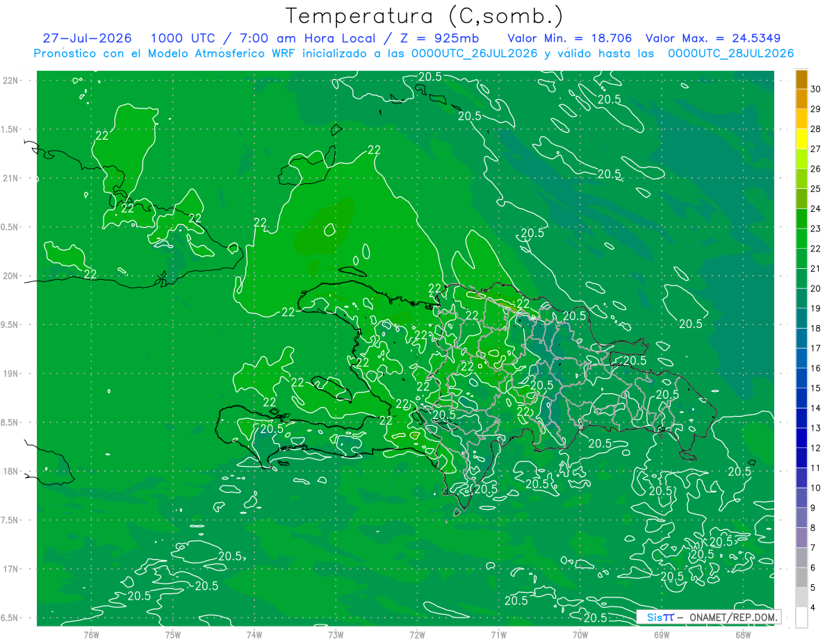The height and width of the screenshot is (644, 834).
Task: Click the '18' label on the color scale
Action: click(816, 329)
